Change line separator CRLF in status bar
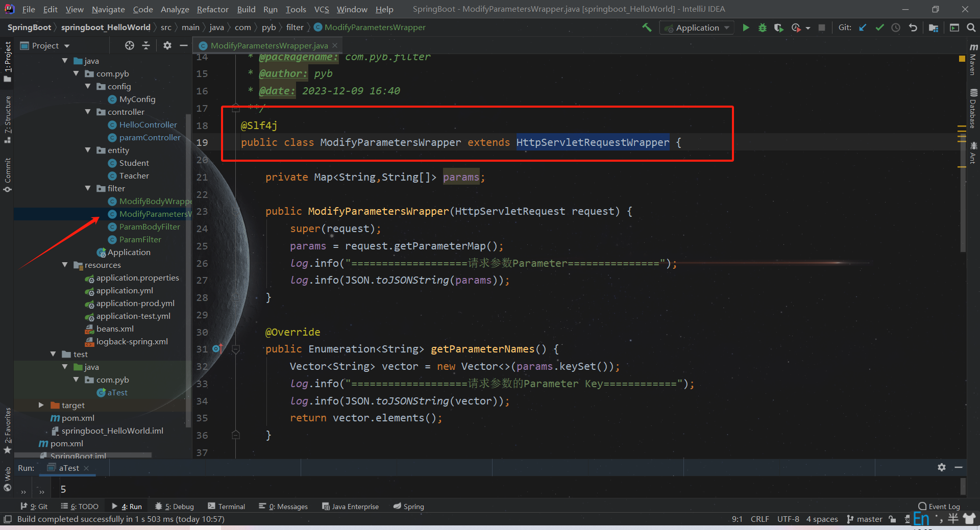The height and width of the screenshot is (530, 980). 759,519
